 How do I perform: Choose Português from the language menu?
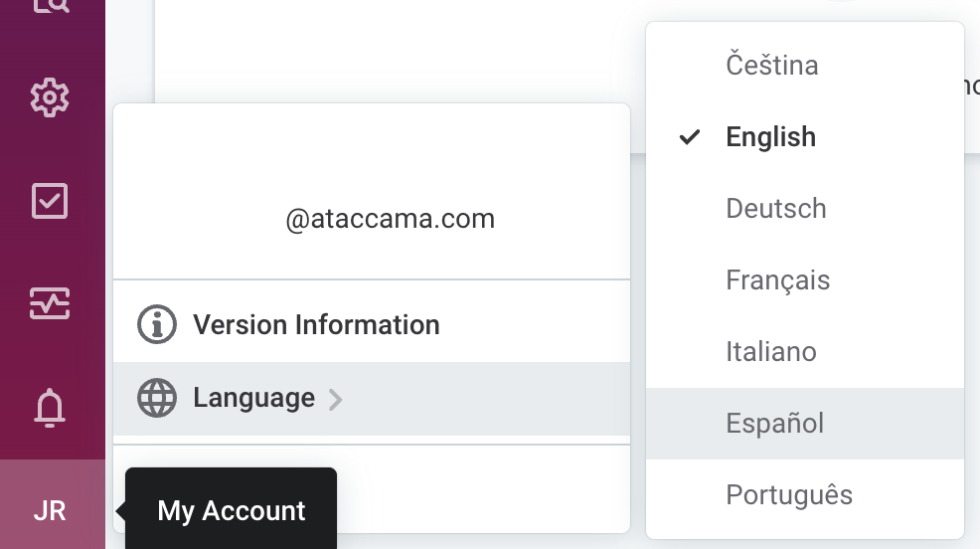coord(789,495)
